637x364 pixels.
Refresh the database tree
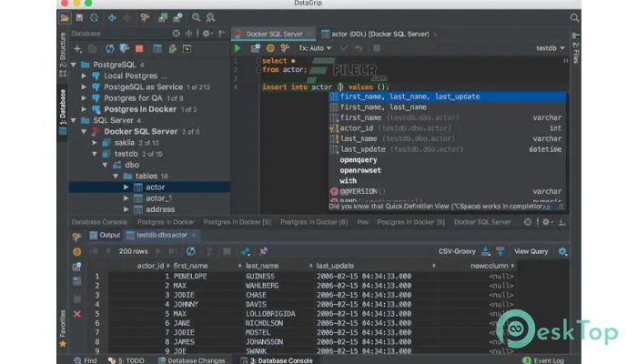[x=110, y=49]
